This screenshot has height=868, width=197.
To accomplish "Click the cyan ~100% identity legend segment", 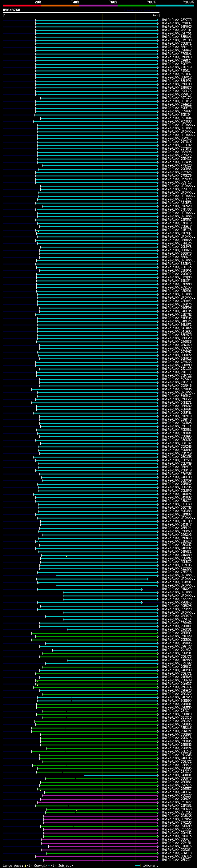I will coord(175,6).
